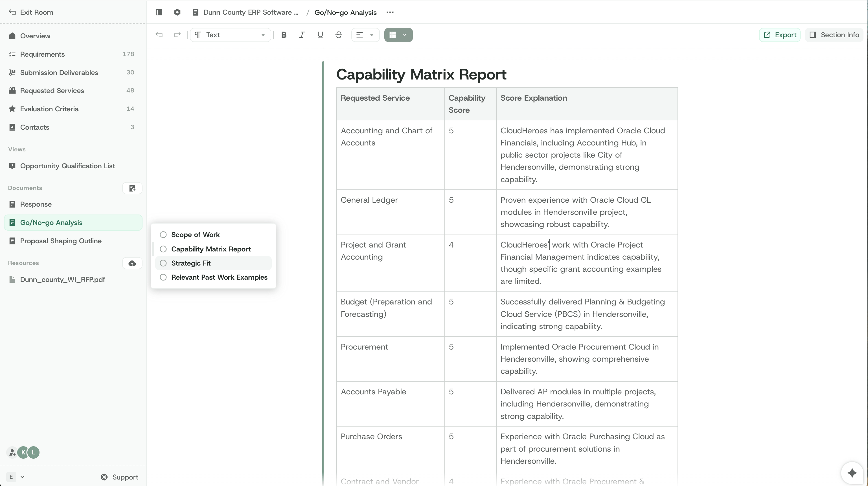Toggle italic formatting

pos(302,35)
